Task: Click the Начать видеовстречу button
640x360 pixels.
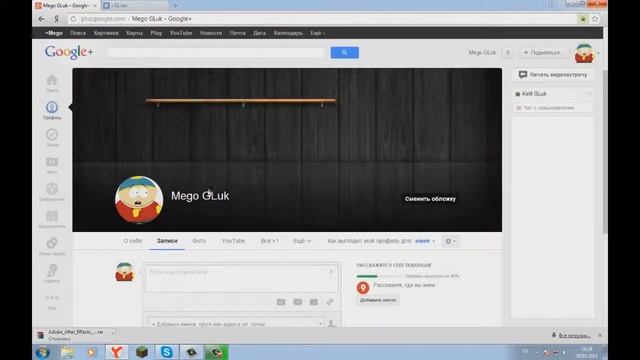Action: (553, 75)
